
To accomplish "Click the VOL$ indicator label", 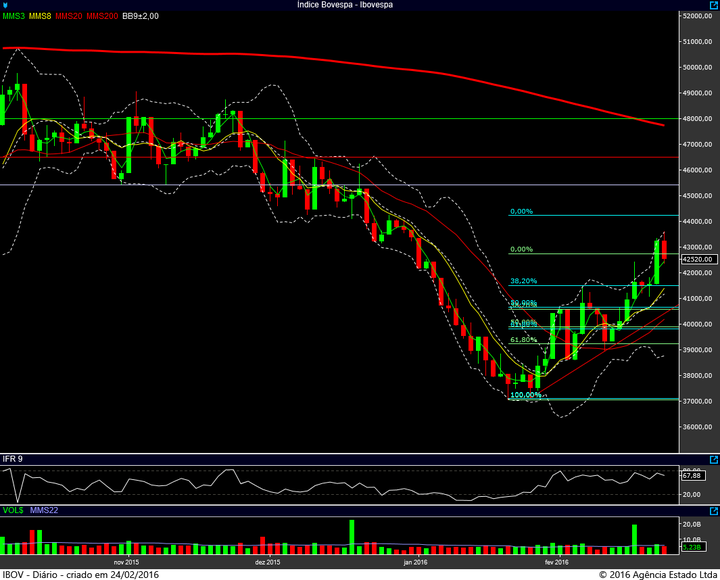I will click(13, 510).
